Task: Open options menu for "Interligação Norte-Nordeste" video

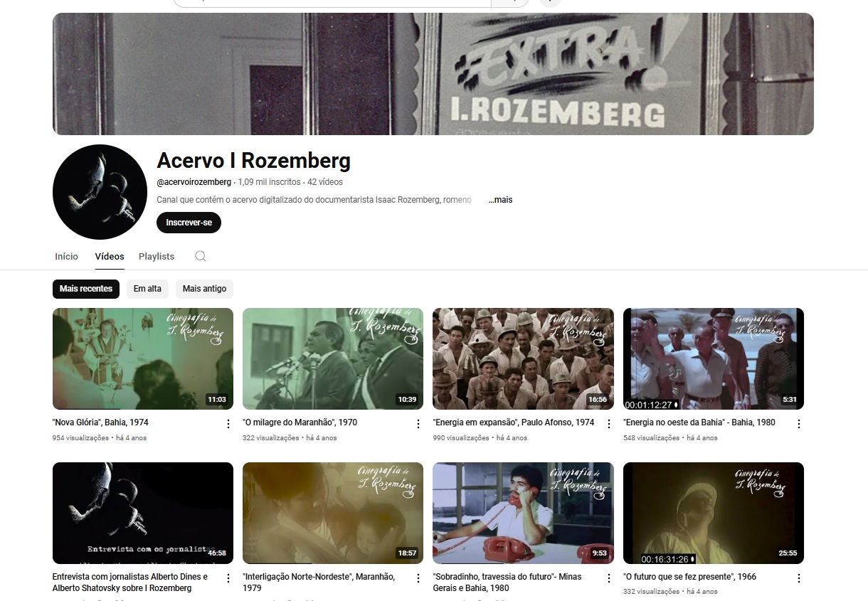Action: coord(418,578)
